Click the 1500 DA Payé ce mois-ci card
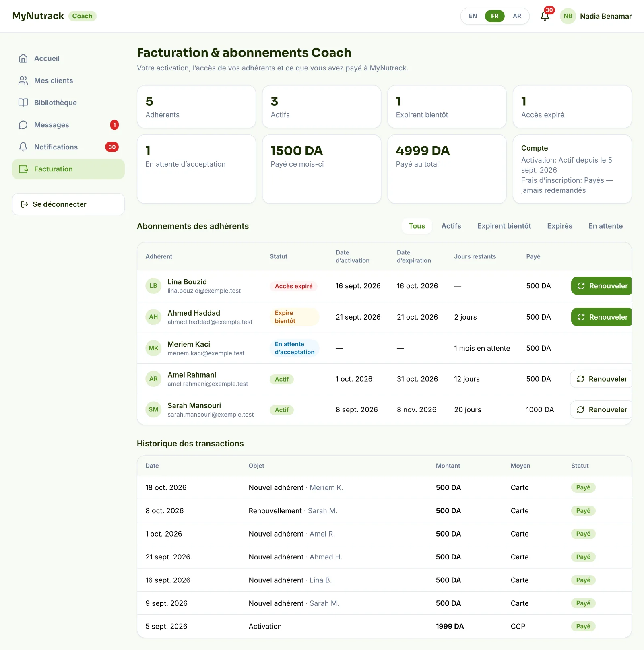This screenshot has width=644, height=650. coord(322,169)
